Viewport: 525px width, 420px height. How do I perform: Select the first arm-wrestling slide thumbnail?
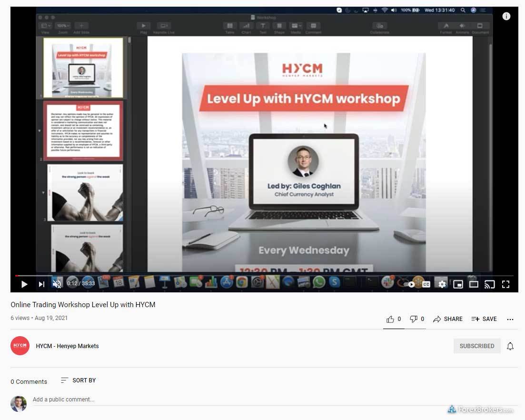pos(85,192)
